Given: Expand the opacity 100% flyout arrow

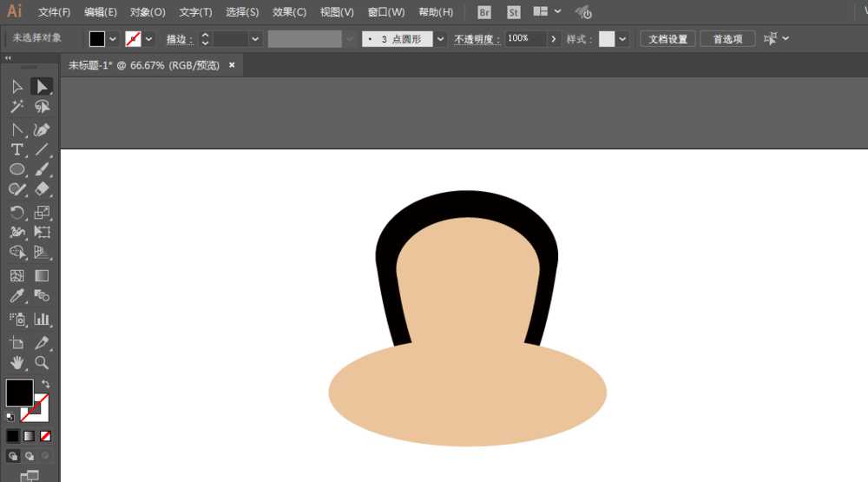Looking at the screenshot, I should (554, 39).
